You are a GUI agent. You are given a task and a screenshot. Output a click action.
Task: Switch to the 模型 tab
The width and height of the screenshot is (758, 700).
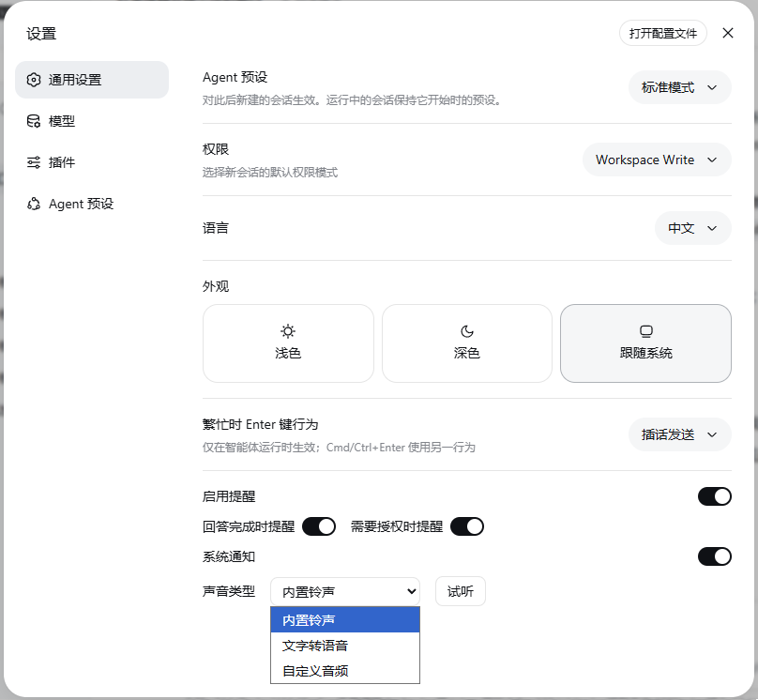[x=92, y=121]
